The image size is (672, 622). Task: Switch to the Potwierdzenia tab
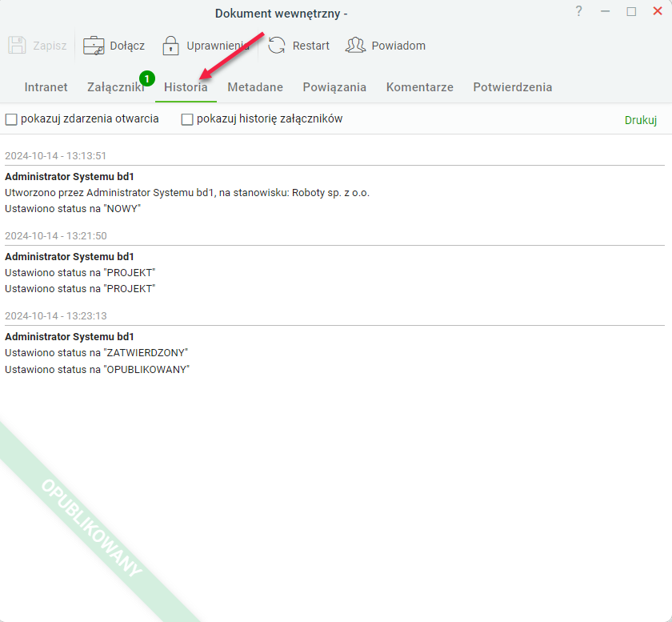pos(513,87)
